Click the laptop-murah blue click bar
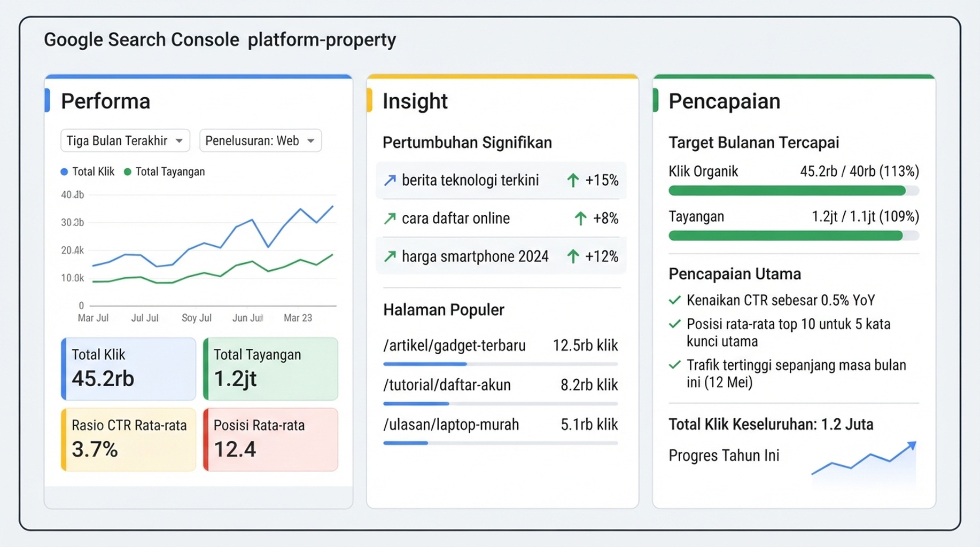This screenshot has width=980, height=547. (406, 443)
